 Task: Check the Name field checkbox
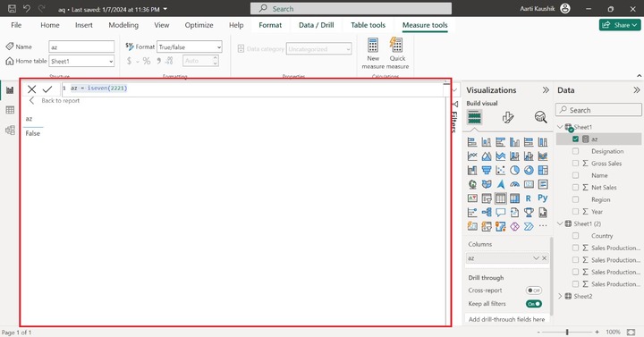(575, 175)
